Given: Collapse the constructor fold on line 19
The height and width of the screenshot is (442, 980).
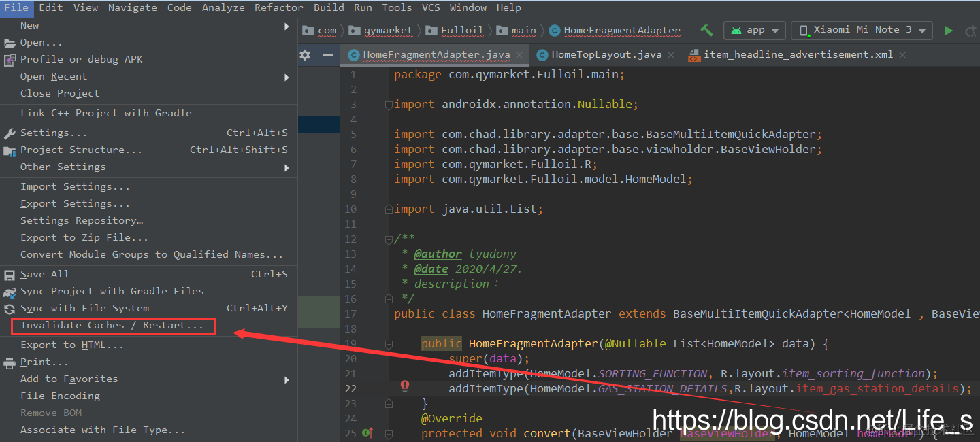Looking at the screenshot, I should pos(389,344).
